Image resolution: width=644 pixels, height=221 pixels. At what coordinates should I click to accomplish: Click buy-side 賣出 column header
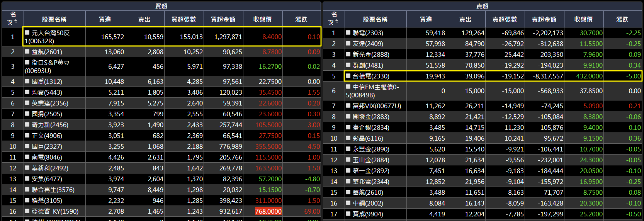click(144, 19)
